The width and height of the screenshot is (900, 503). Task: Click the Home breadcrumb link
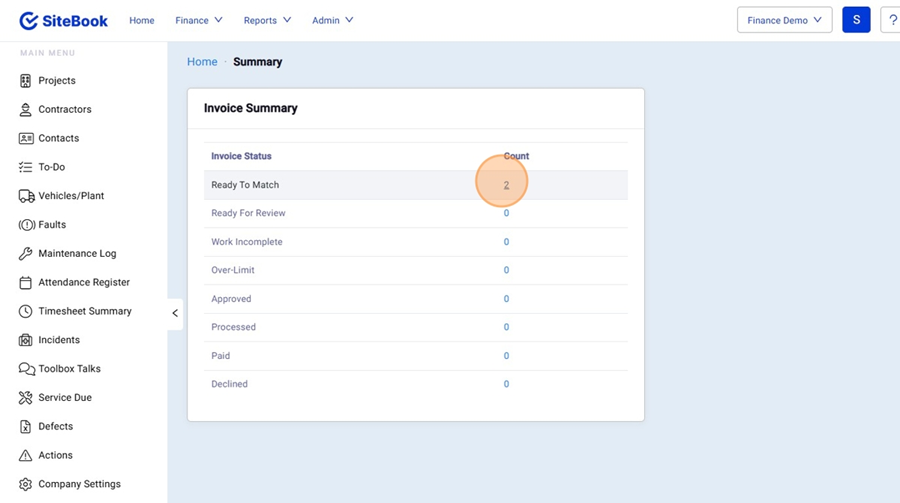click(x=202, y=62)
